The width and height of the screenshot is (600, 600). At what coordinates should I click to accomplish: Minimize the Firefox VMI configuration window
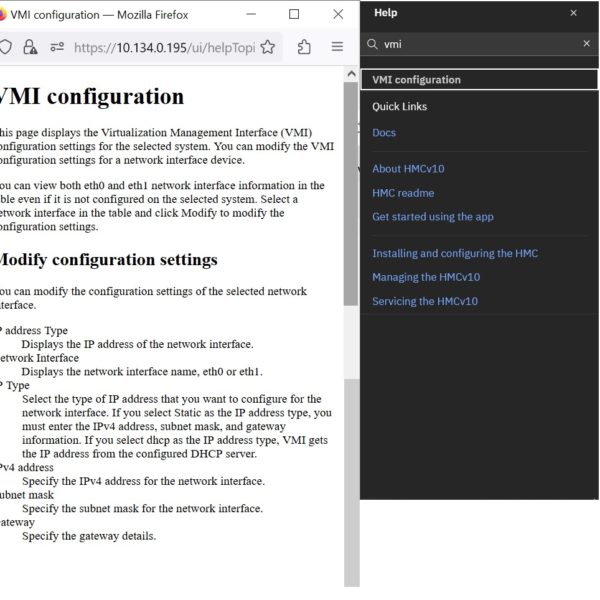[x=251, y=14]
